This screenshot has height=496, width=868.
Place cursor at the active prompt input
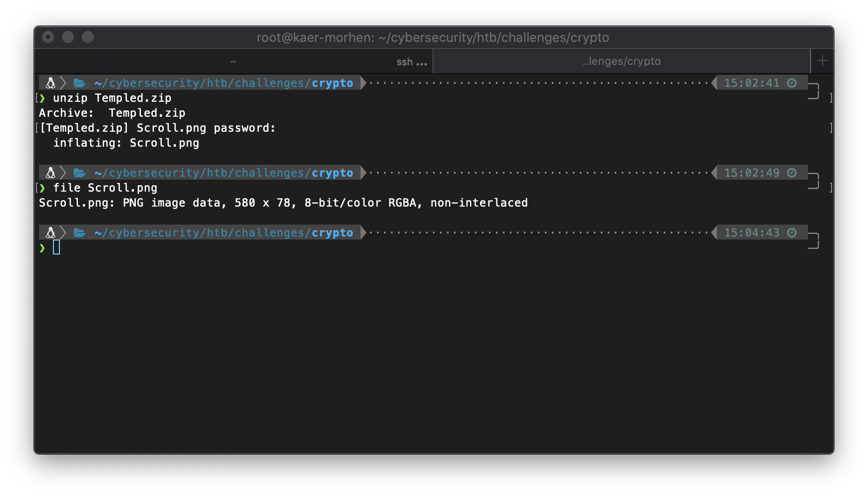(56, 247)
